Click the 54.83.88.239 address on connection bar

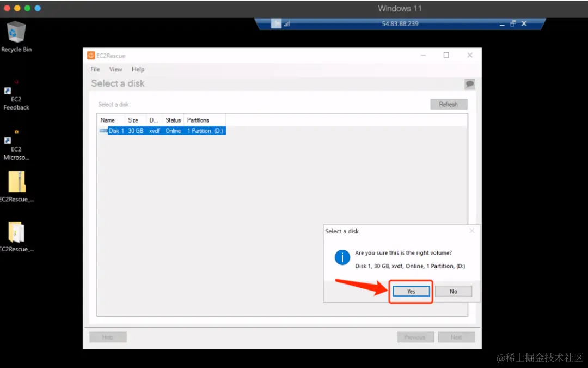point(400,23)
